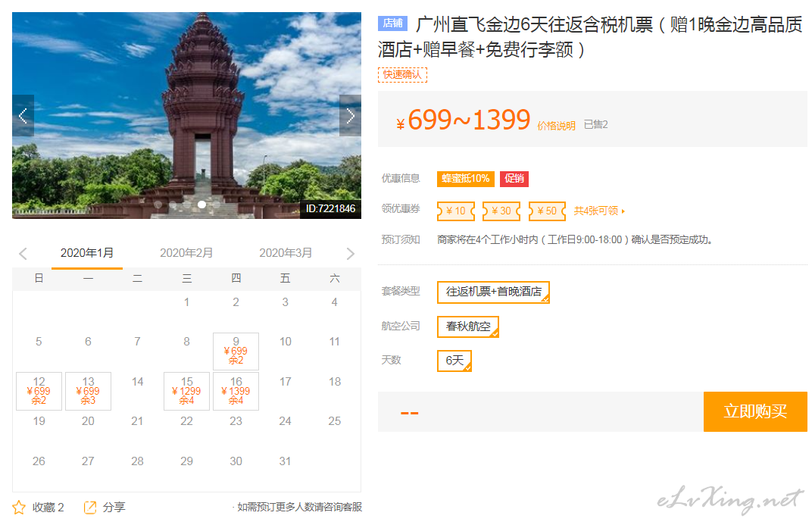
Task: Claim the ¥30 coupon
Action: click(x=501, y=211)
